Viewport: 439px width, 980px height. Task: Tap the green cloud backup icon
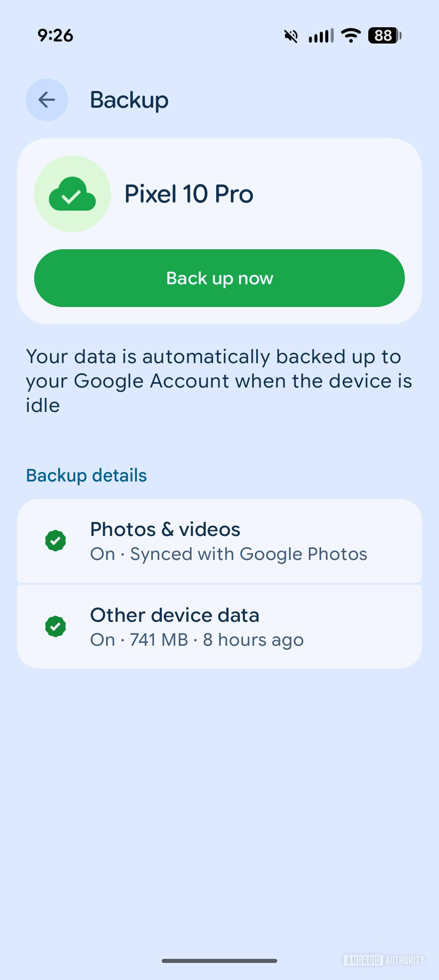[72, 194]
